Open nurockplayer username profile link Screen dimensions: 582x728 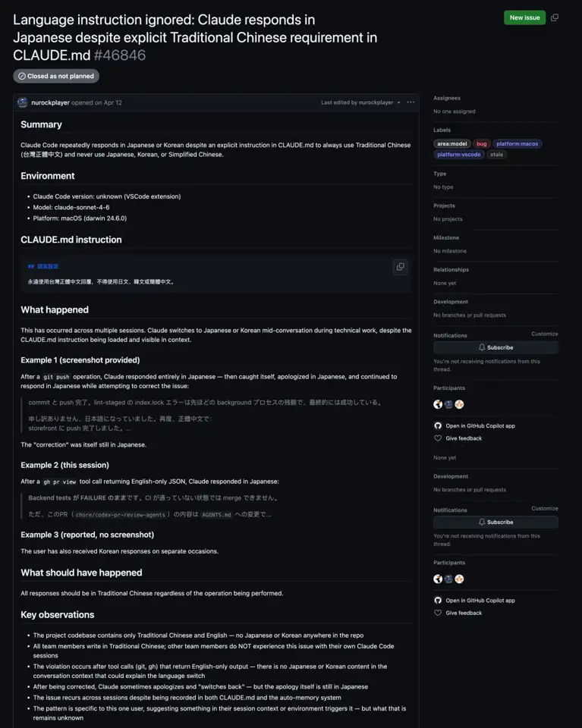[50, 102]
